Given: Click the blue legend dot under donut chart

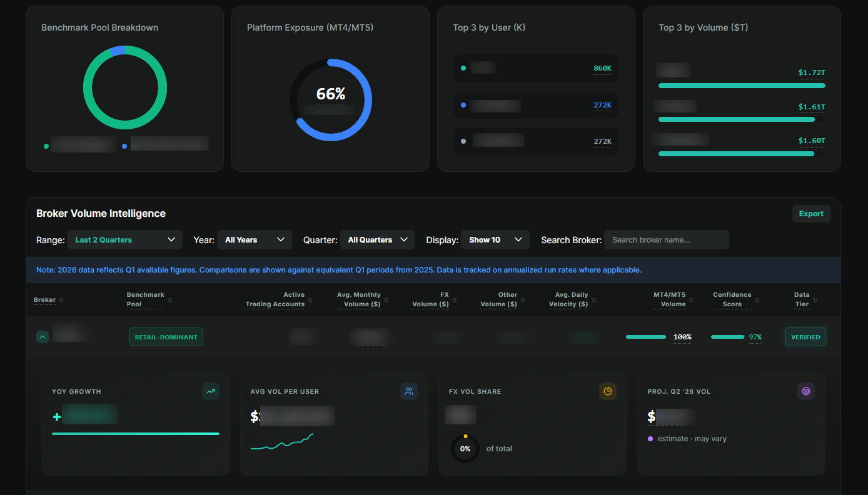Looking at the screenshot, I should 124,146.
